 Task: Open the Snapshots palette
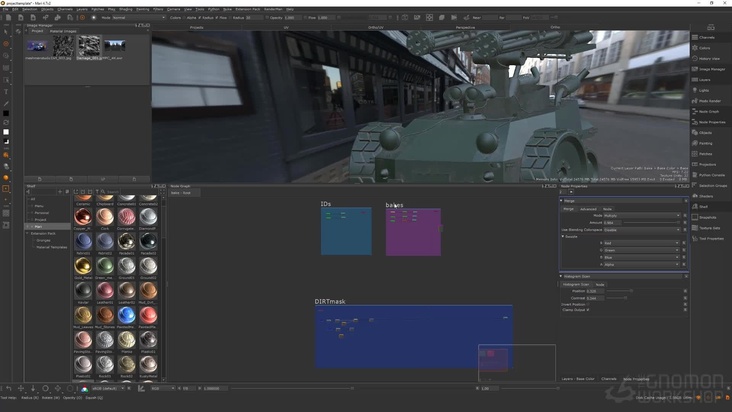(707, 217)
